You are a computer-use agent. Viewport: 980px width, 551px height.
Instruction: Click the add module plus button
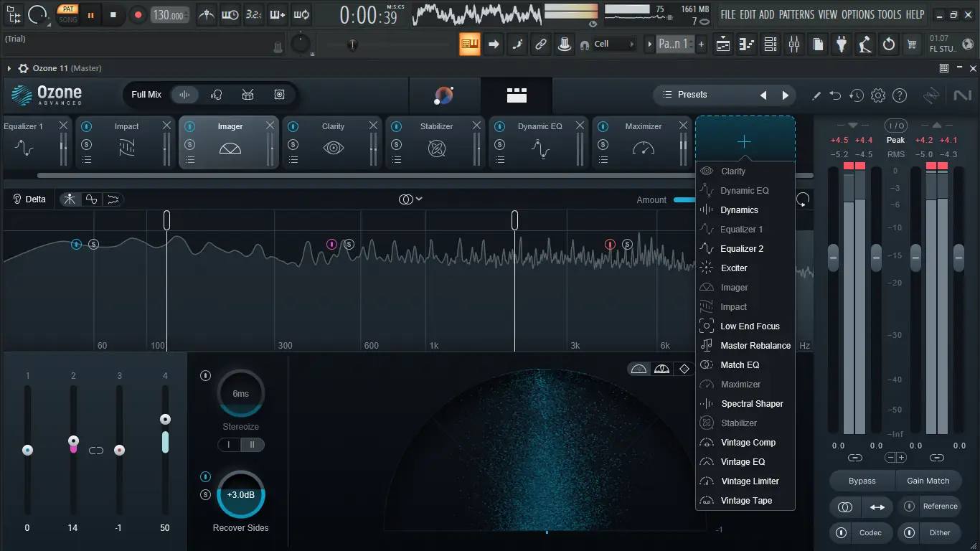744,142
